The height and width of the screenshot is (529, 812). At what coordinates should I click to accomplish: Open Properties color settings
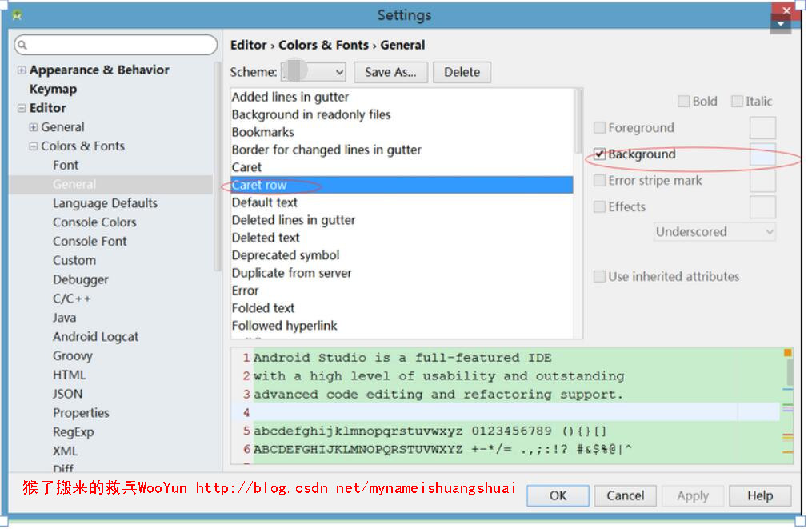(x=81, y=413)
